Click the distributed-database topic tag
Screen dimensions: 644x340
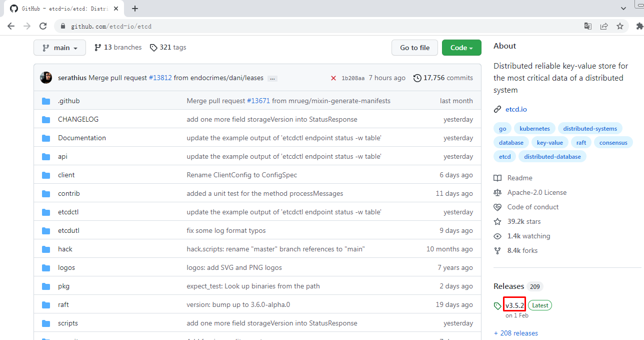pos(552,157)
